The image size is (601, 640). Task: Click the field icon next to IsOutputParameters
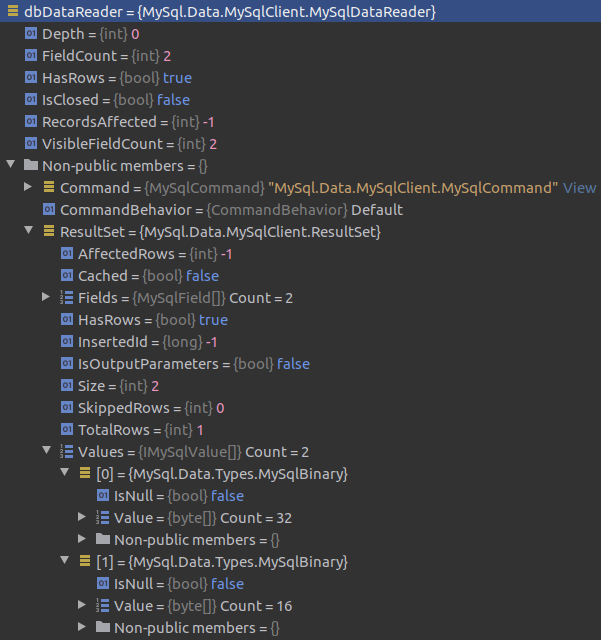tap(67, 363)
